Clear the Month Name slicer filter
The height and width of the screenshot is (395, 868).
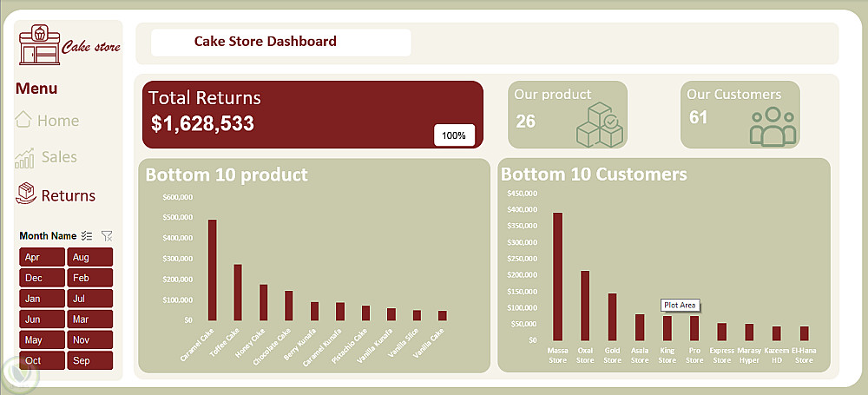click(107, 236)
